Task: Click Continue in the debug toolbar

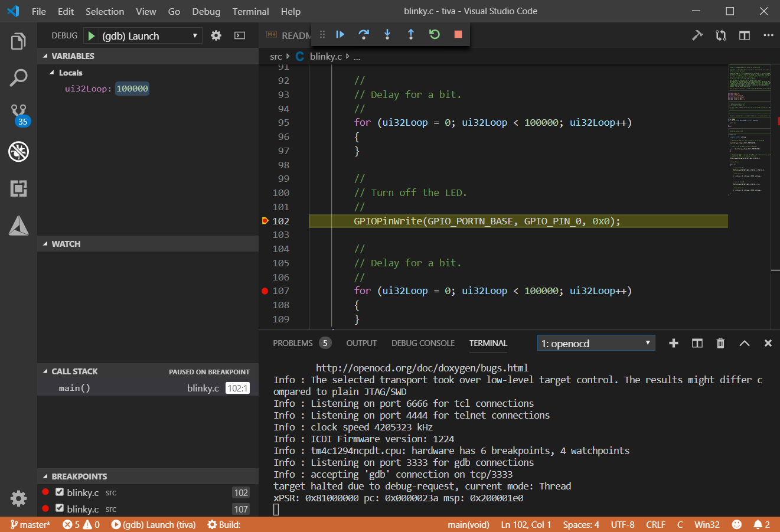Action: tap(340, 34)
